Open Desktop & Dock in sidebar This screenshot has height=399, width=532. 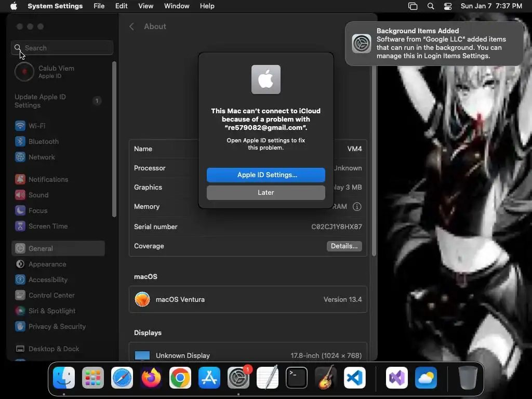pos(58,349)
